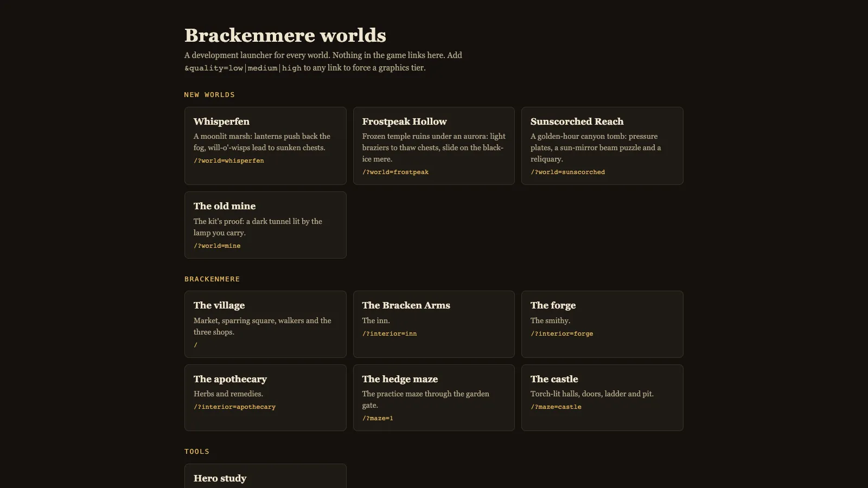Viewport: 868px width, 488px height.
Task: Click 'The smithy.' description text
Action: [x=550, y=321]
